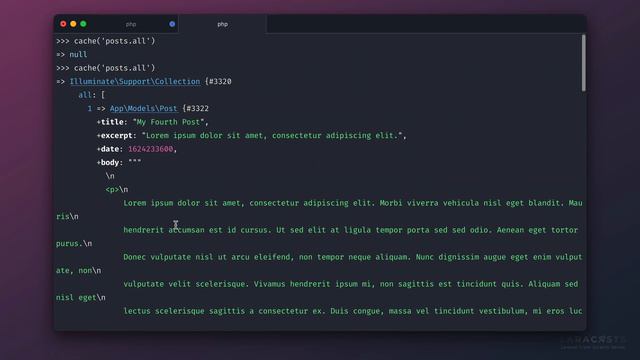
Task: Click the wrapped text 'purus.\n'
Action: point(74,244)
